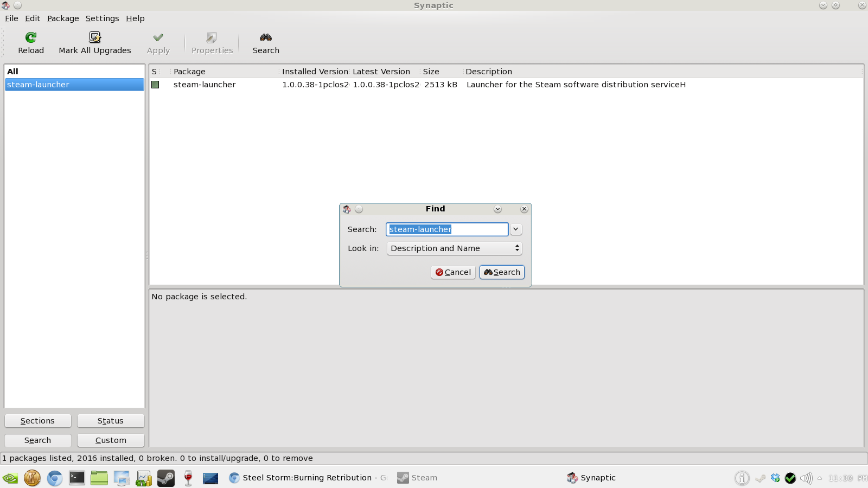The image size is (868, 488).
Task: Click the Status filter button
Action: point(111,421)
